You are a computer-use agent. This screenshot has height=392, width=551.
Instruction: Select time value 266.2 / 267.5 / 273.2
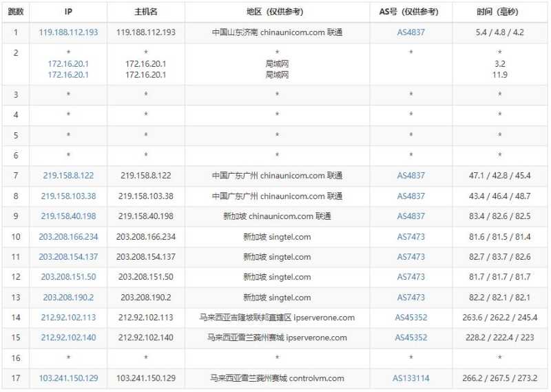(500, 378)
